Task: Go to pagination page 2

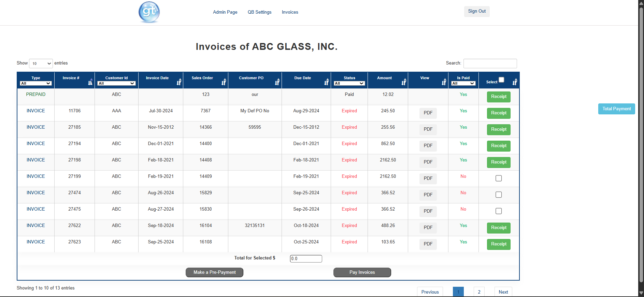Action: (479, 292)
